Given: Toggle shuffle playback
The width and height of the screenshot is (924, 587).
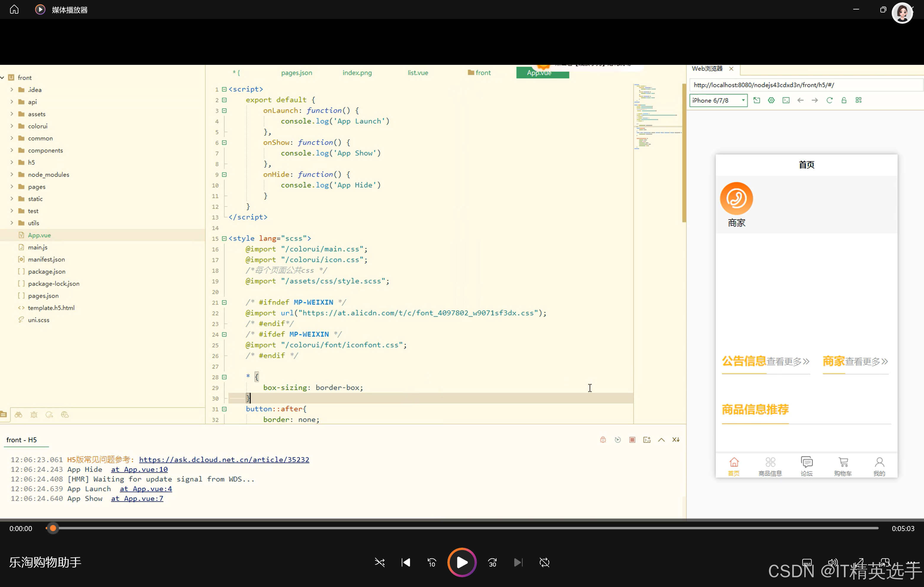Looking at the screenshot, I should (x=379, y=562).
